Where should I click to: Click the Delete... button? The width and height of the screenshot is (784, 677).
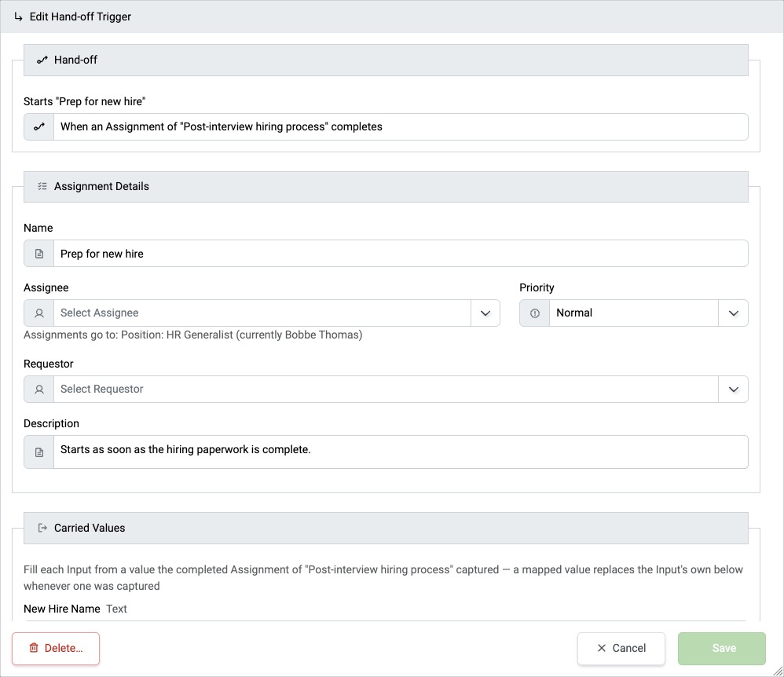[56, 649]
